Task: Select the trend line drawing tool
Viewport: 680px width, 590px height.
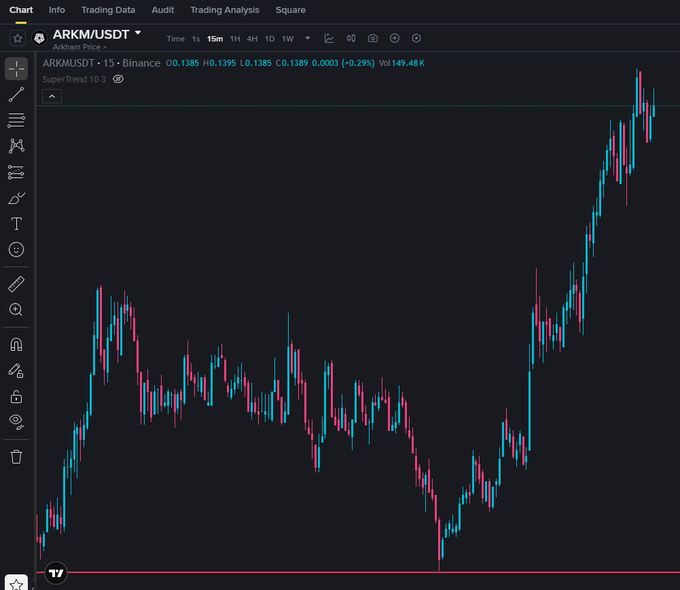Action: tap(16, 95)
